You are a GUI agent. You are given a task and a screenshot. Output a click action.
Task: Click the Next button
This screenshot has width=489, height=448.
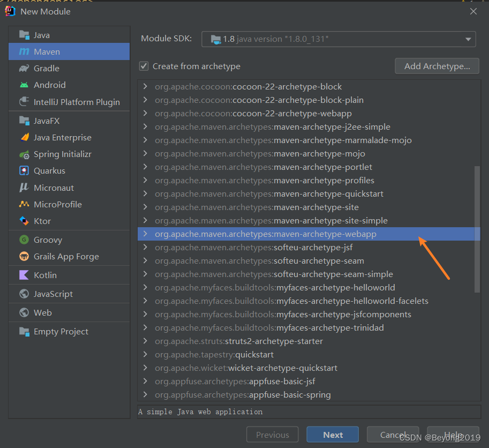333,435
